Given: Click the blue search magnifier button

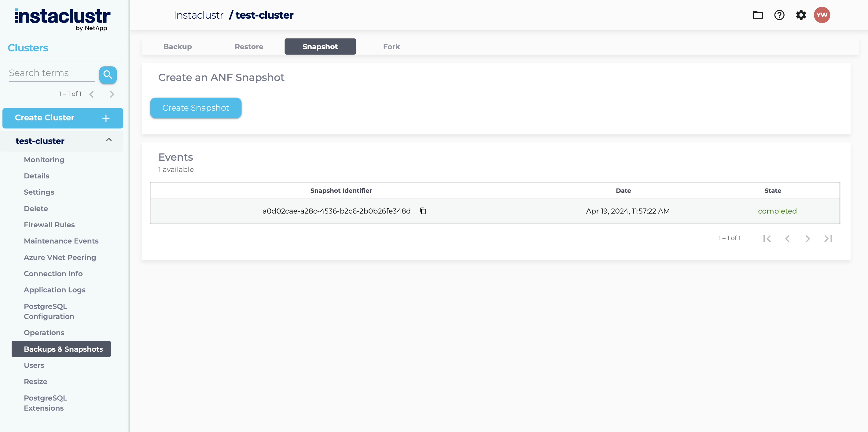Looking at the screenshot, I should tap(108, 75).
